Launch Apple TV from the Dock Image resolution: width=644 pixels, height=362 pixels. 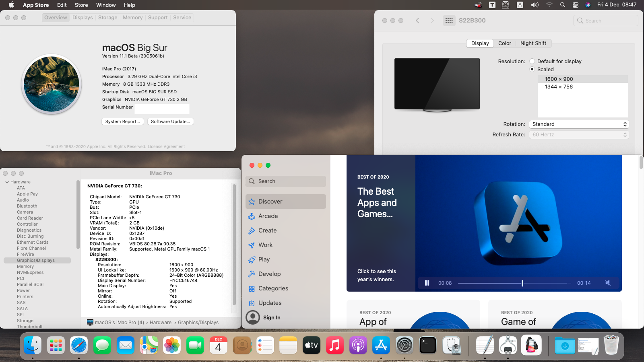[x=312, y=346]
